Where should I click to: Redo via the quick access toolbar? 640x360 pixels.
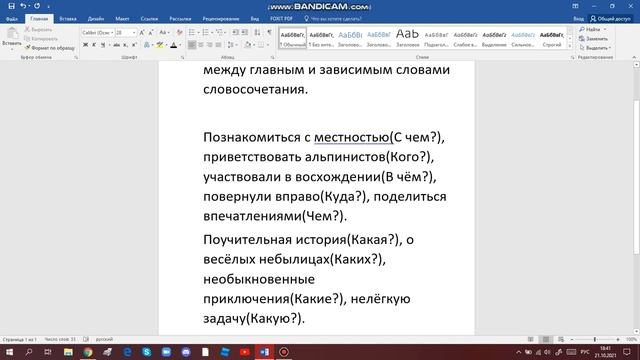(x=37, y=6)
